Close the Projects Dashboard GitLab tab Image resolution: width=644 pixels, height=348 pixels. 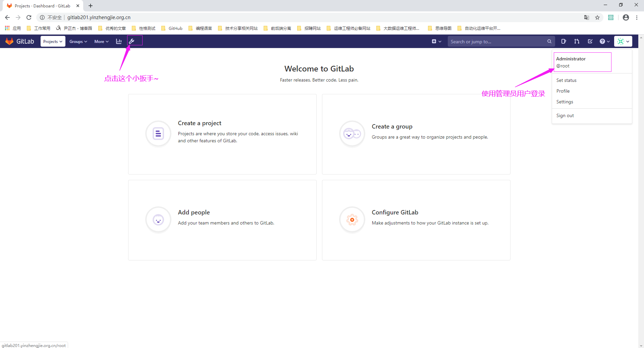click(78, 6)
